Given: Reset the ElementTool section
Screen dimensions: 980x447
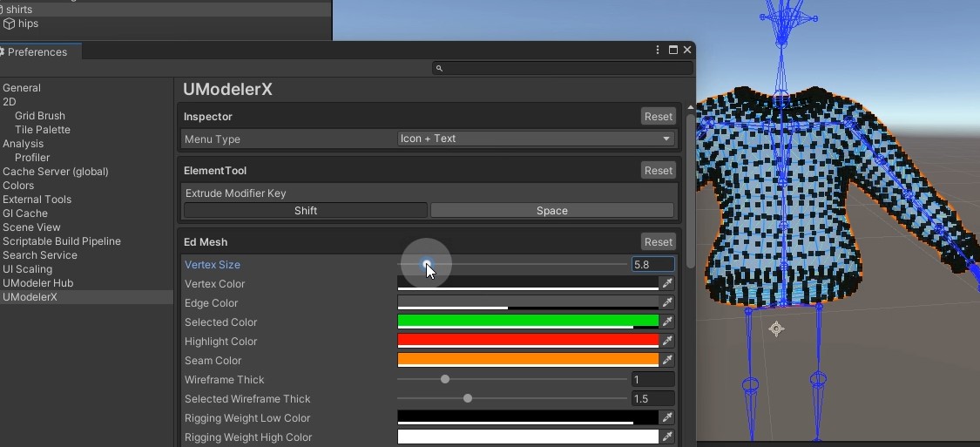Looking at the screenshot, I should (659, 170).
